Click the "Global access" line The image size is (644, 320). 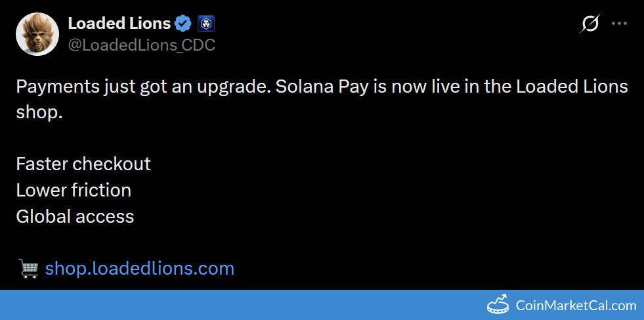(75, 216)
